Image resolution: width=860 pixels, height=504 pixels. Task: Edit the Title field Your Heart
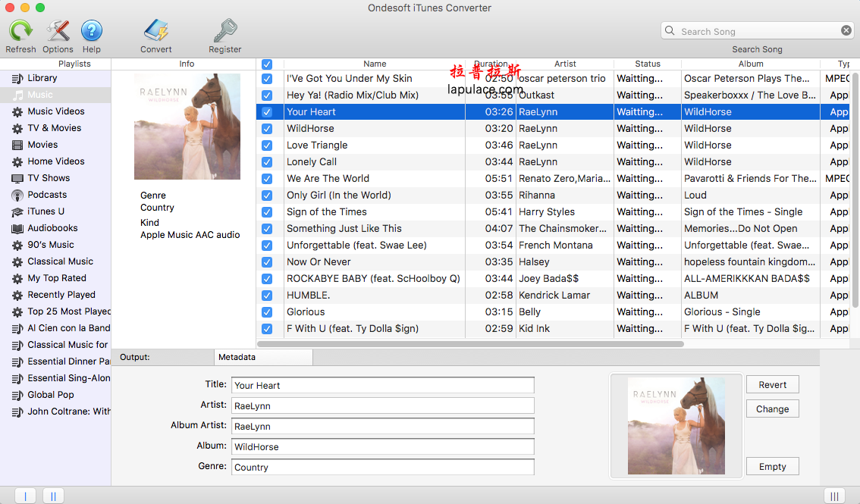(383, 385)
